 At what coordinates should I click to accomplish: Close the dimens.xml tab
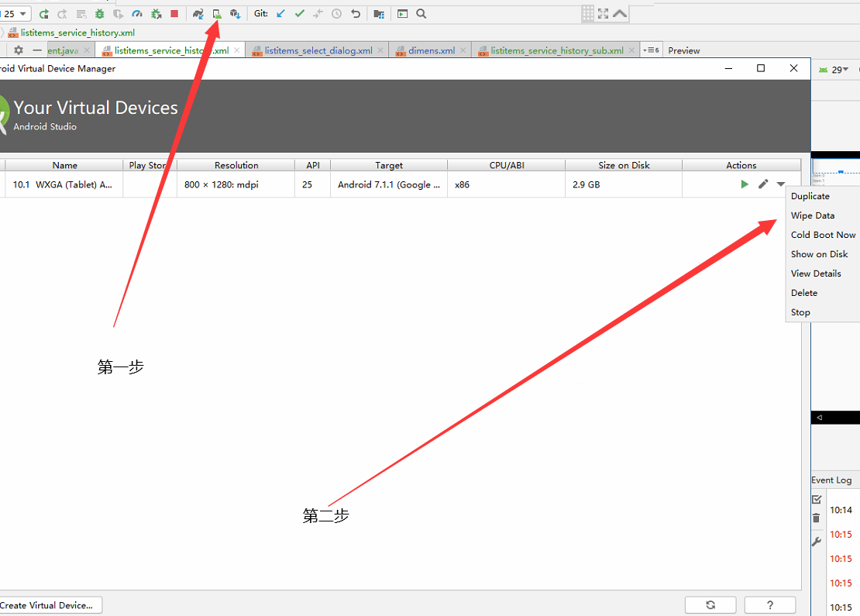pos(463,50)
